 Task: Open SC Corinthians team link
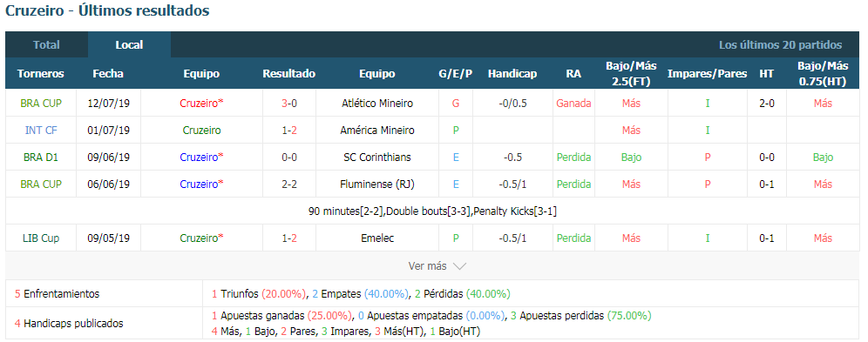(377, 158)
